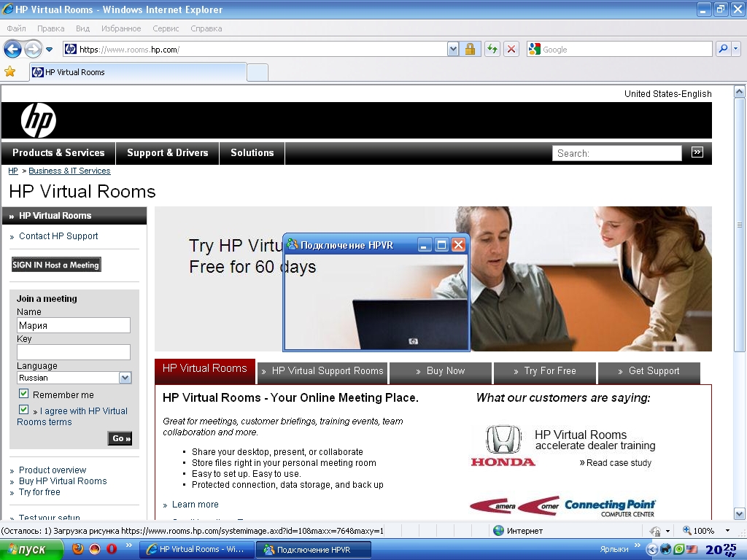
Task: Open the zoom level 100% dropdown arrow
Action: (x=727, y=531)
